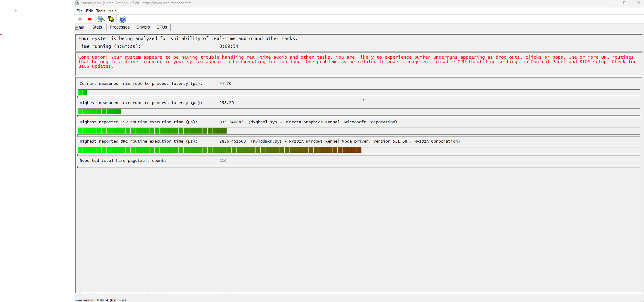Switch to the Stats tab

[x=97, y=27]
